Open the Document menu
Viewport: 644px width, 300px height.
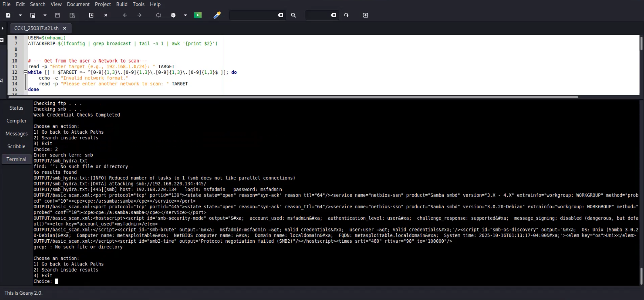pos(78,4)
